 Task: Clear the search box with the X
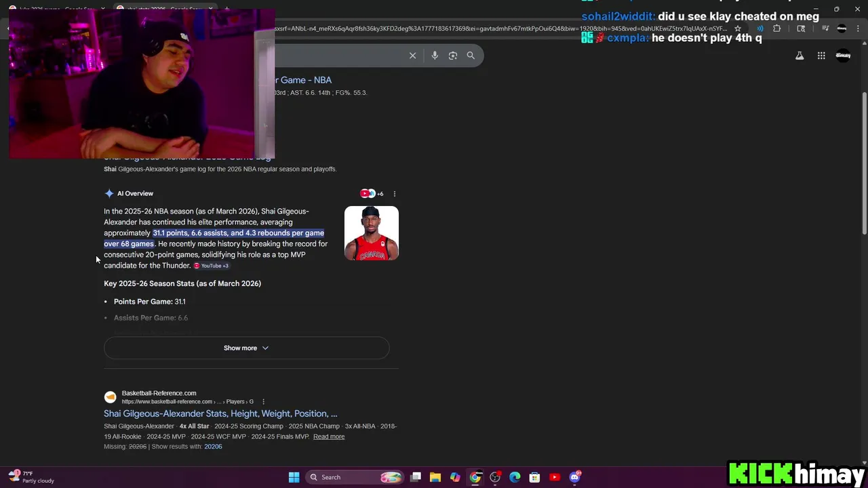point(412,56)
